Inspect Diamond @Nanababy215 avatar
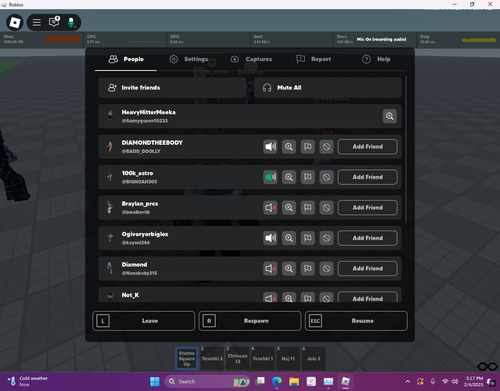The image size is (500, 391). (289, 268)
